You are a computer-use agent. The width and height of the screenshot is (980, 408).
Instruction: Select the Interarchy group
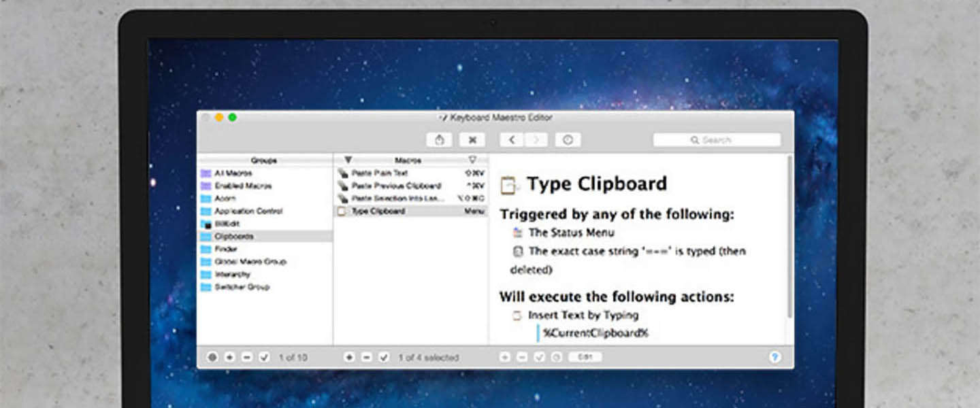tap(265, 274)
